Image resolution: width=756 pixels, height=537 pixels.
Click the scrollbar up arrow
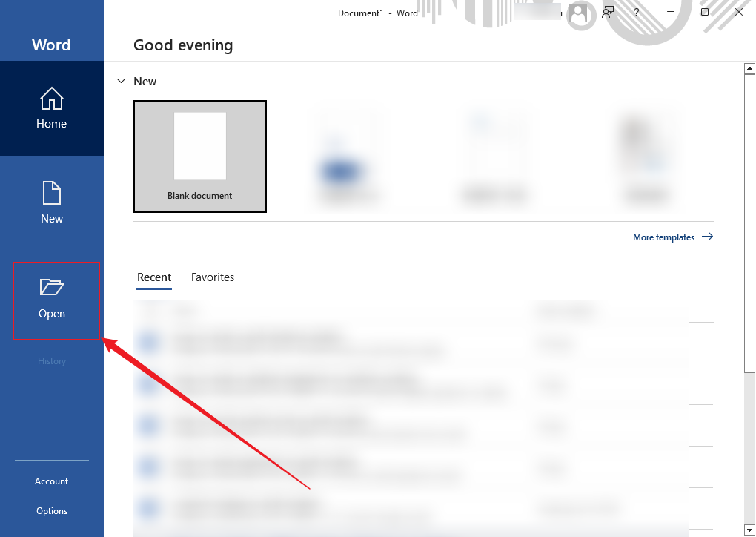(749, 67)
